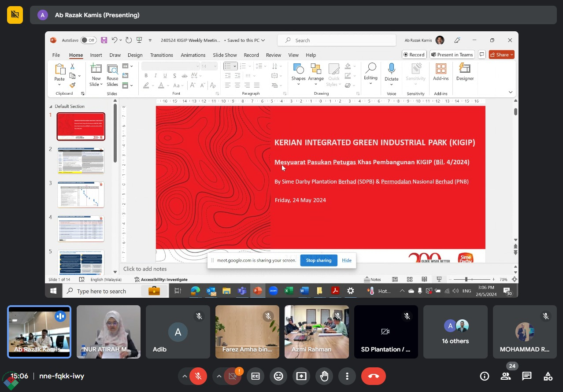Click the Redo icon in quick access toolbar
This screenshot has width=563, height=392.
click(129, 40)
